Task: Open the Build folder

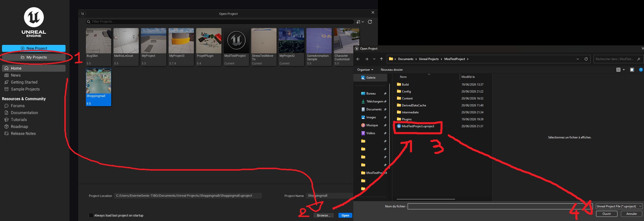Action: [x=405, y=84]
